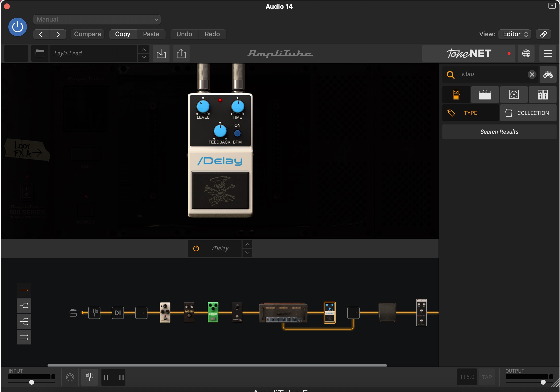Toggle the /Delay module power icon

pyautogui.click(x=196, y=248)
